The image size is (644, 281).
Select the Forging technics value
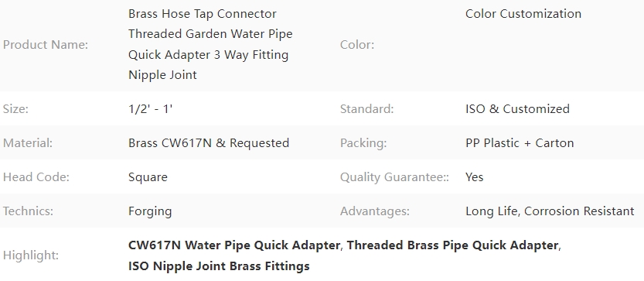coord(150,211)
